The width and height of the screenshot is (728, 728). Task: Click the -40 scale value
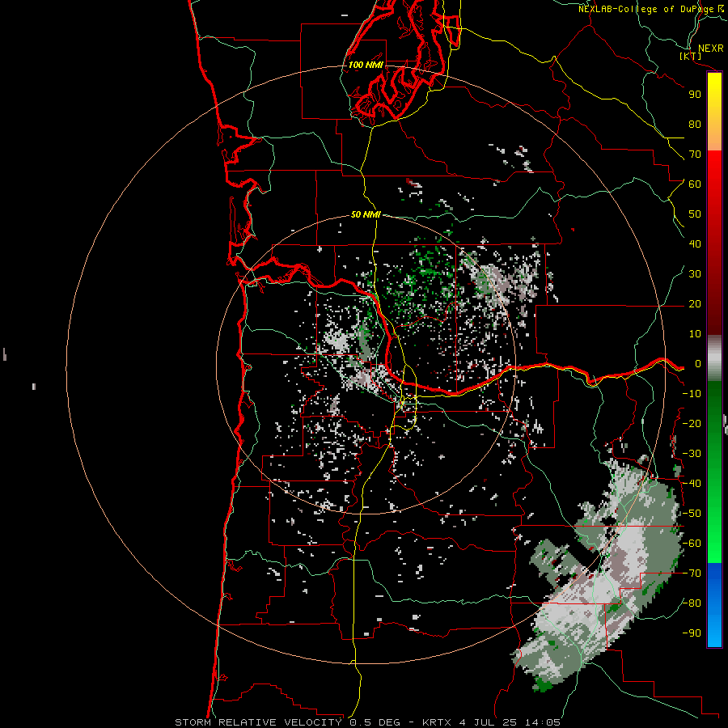pyautogui.click(x=692, y=484)
